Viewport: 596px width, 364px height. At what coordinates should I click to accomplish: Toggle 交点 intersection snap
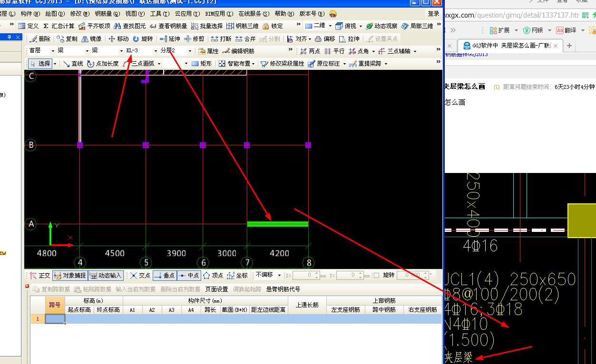tap(140, 275)
